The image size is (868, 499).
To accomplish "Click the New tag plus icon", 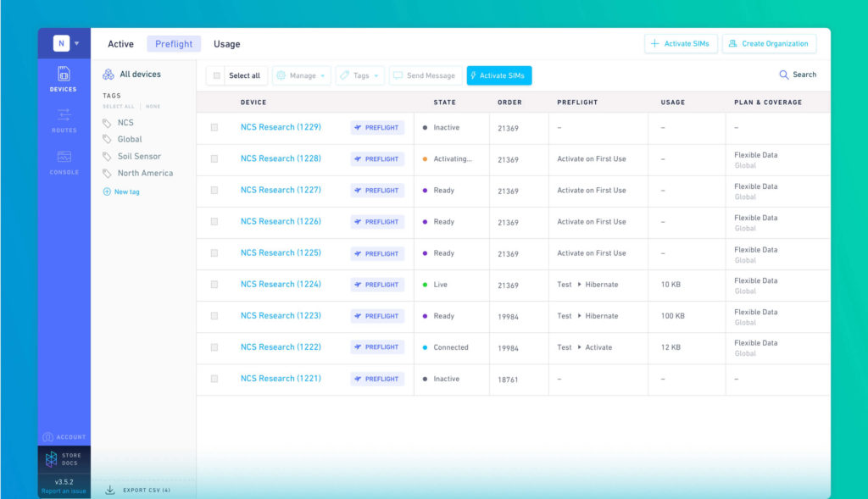I will point(107,191).
